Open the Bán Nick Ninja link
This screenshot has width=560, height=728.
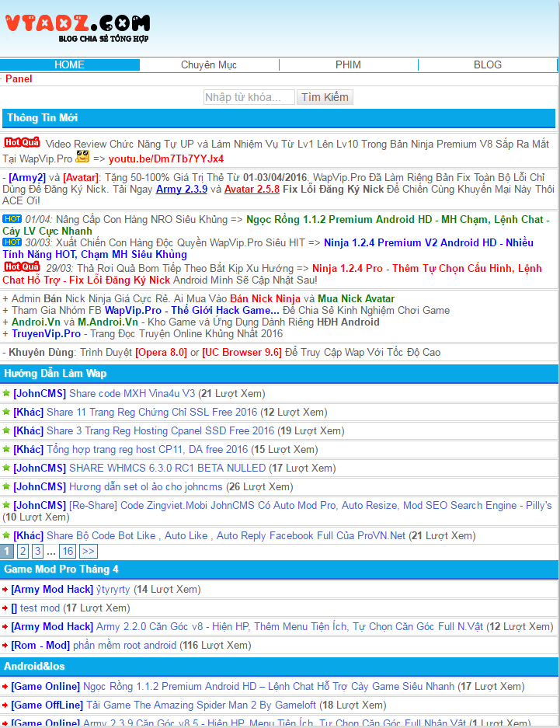point(265,298)
